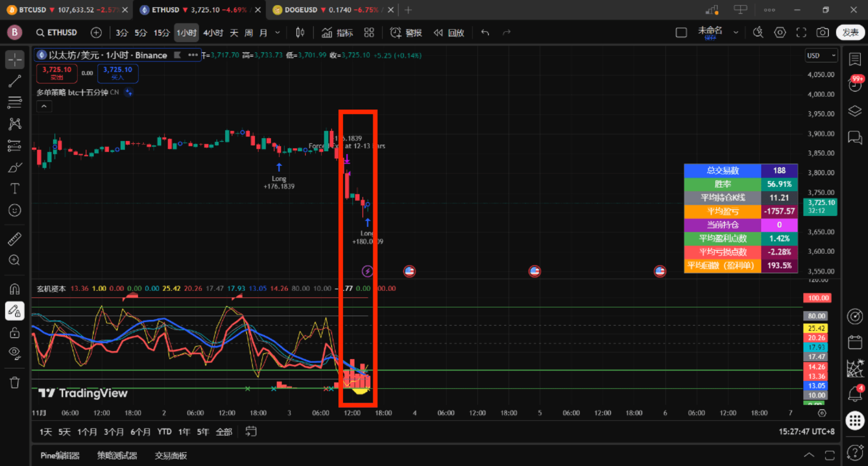Select the 4小时 timeframe button
The height and width of the screenshot is (466, 868).
click(x=213, y=33)
